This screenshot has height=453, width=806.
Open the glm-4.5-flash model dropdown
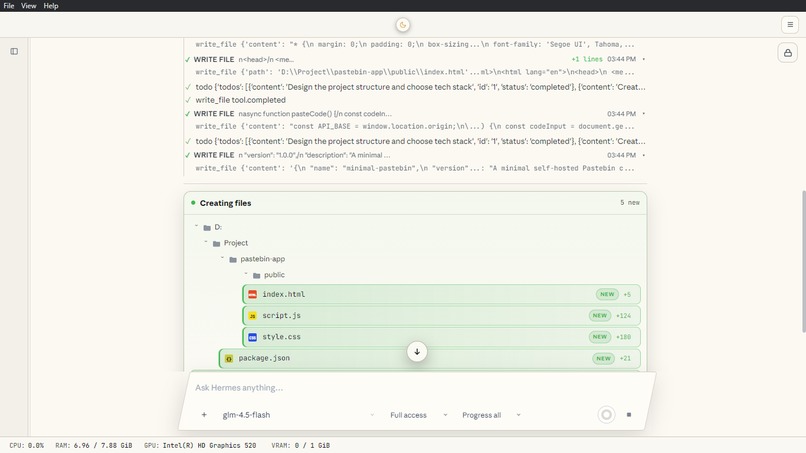coord(298,415)
